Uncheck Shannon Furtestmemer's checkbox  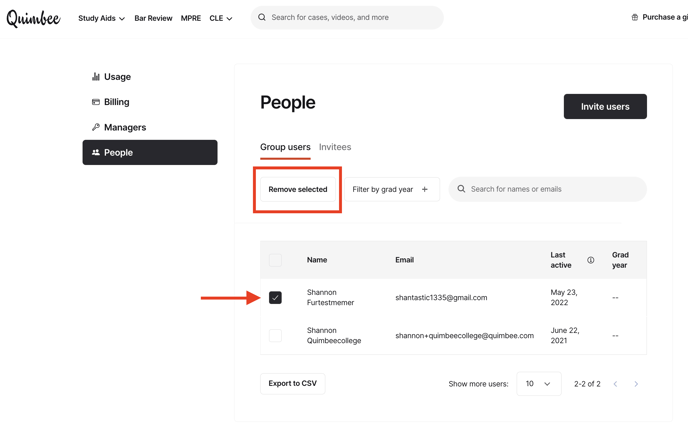[x=275, y=297]
